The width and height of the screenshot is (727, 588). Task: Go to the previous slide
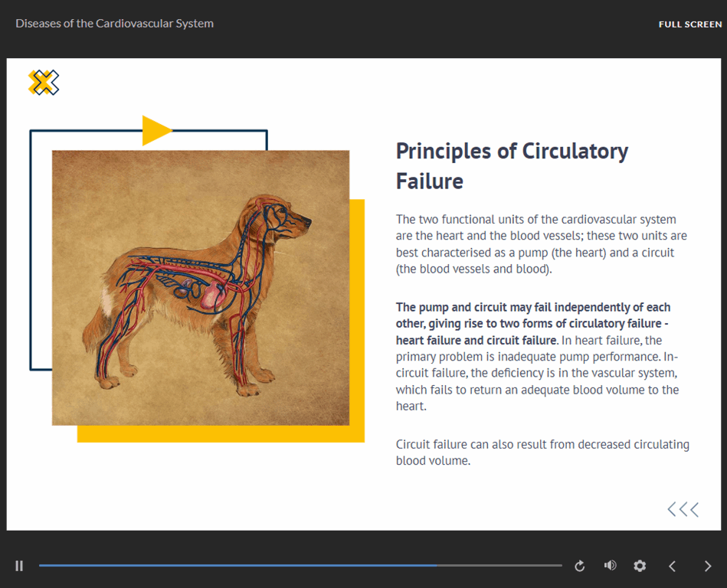pos(673,566)
